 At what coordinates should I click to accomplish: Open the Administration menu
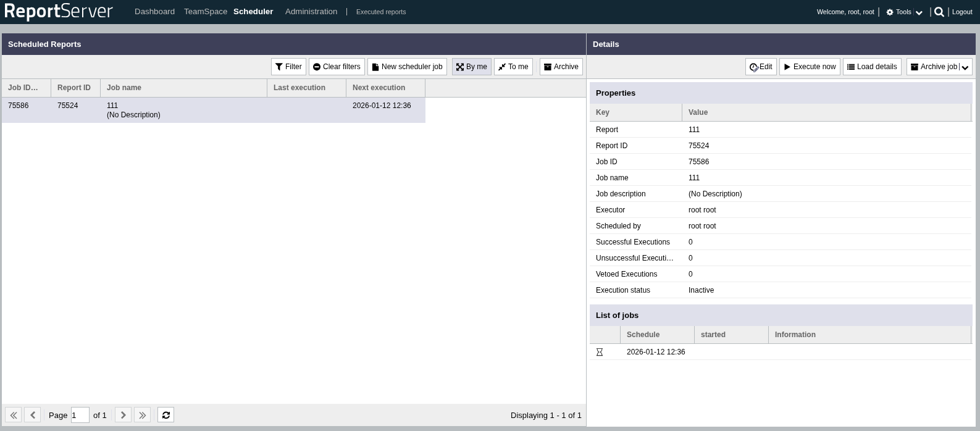coord(311,12)
